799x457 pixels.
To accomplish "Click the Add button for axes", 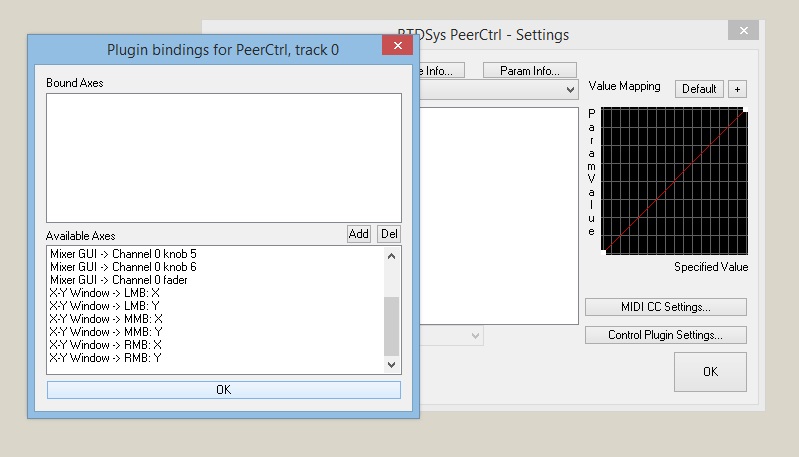I will [x=359, y=234].
